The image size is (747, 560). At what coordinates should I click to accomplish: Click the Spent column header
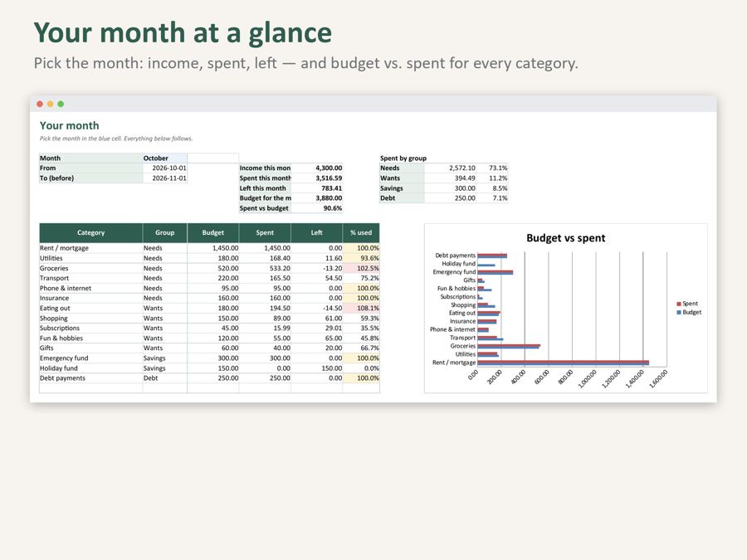tap(265, 233)
